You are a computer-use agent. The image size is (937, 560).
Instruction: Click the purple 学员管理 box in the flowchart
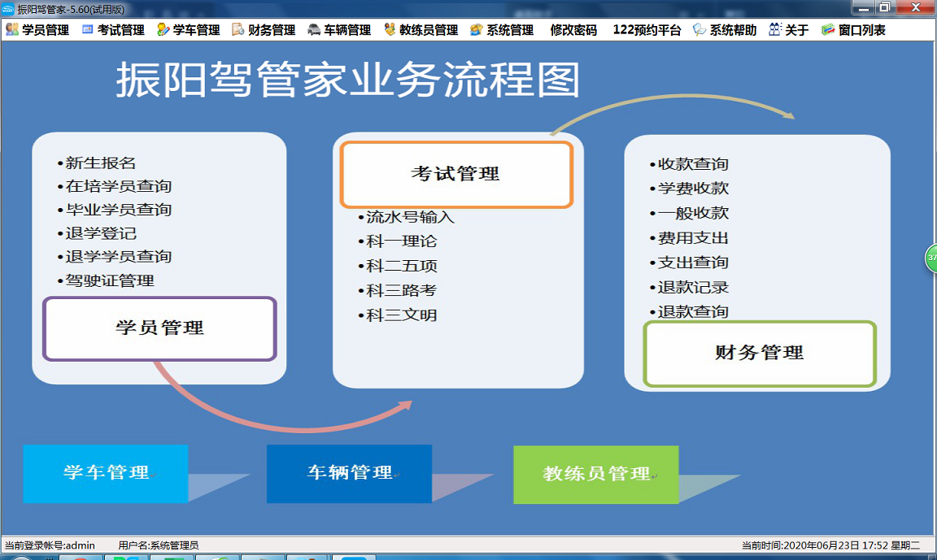pos(159,329)
